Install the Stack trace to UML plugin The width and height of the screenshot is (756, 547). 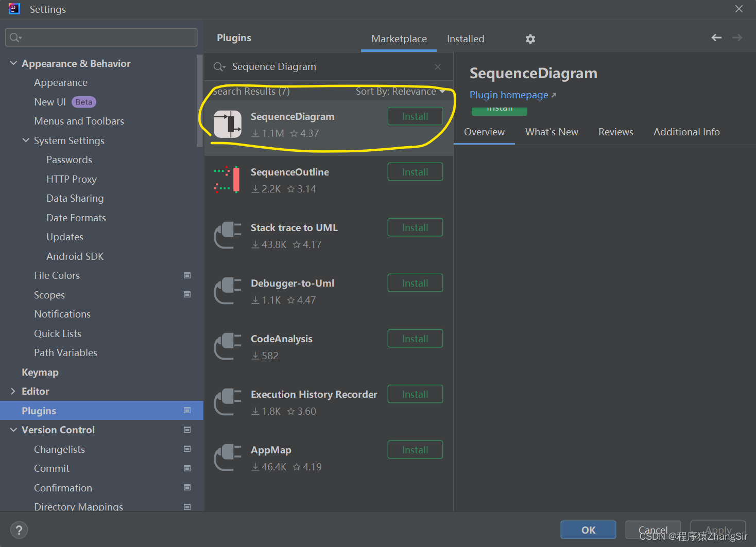pyautogui.click(x=415, y=227)
